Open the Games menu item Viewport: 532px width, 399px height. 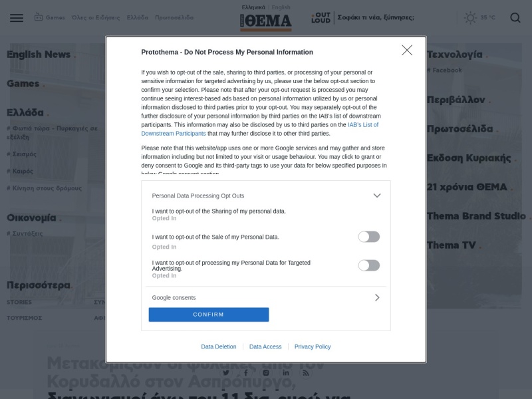pyautogui.click(x=49, y=17)
